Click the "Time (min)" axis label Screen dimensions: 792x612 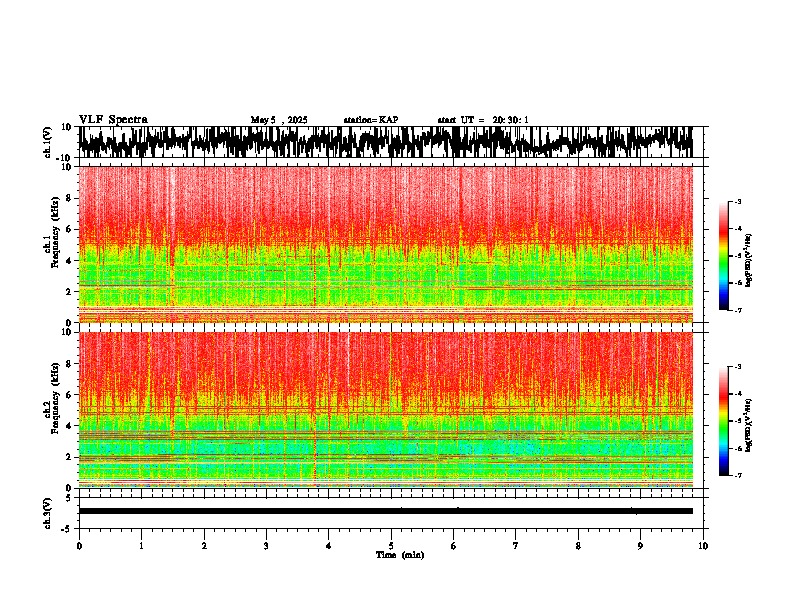coord(400,555)
